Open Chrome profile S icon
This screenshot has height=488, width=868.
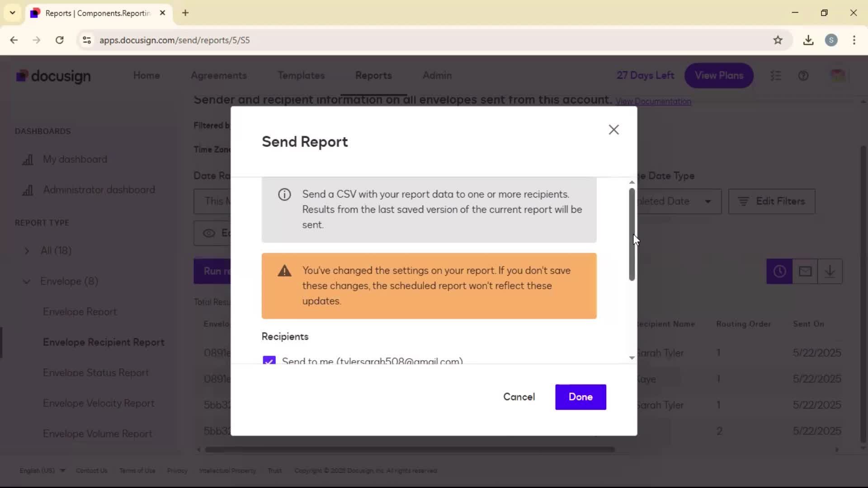(831, 40)
